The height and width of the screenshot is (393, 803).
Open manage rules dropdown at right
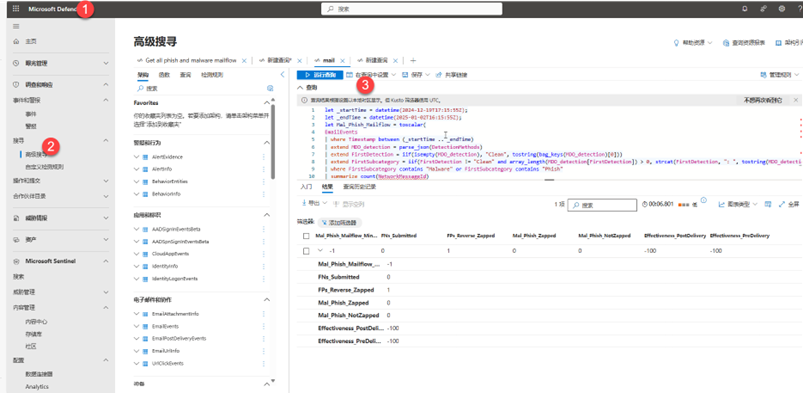(x=780, y=75)
